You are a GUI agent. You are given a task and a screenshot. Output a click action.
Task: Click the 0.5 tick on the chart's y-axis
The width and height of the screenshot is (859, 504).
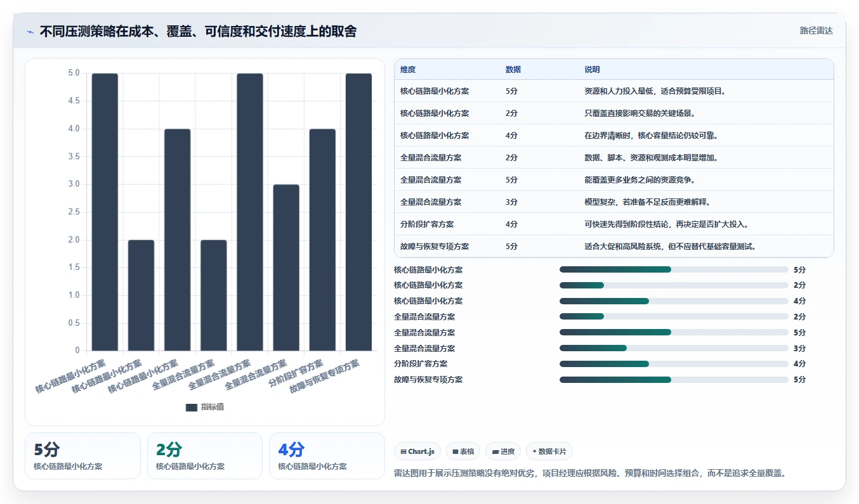pos(74,323)
